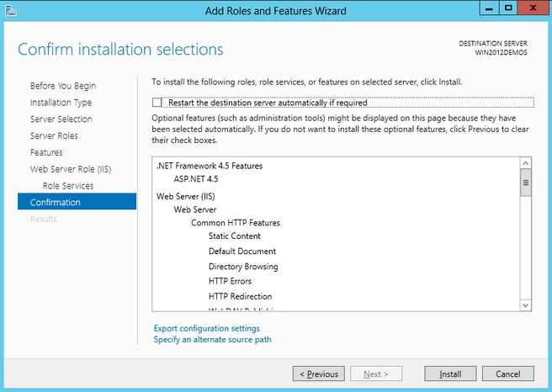Viewport: 552px width, 392px height.
Task: Click the feature list scrollbar thumb
Action: coord(526,183)
